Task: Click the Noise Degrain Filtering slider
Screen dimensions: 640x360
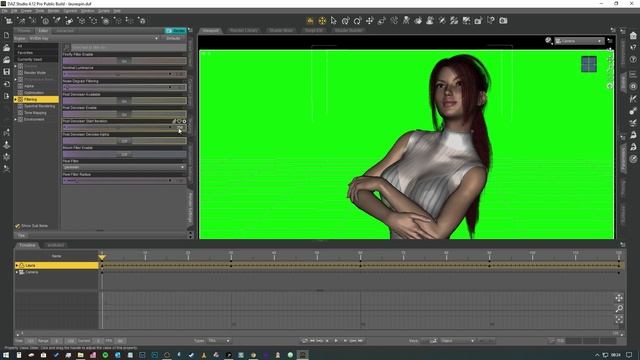Action: [x=124, y=87]
